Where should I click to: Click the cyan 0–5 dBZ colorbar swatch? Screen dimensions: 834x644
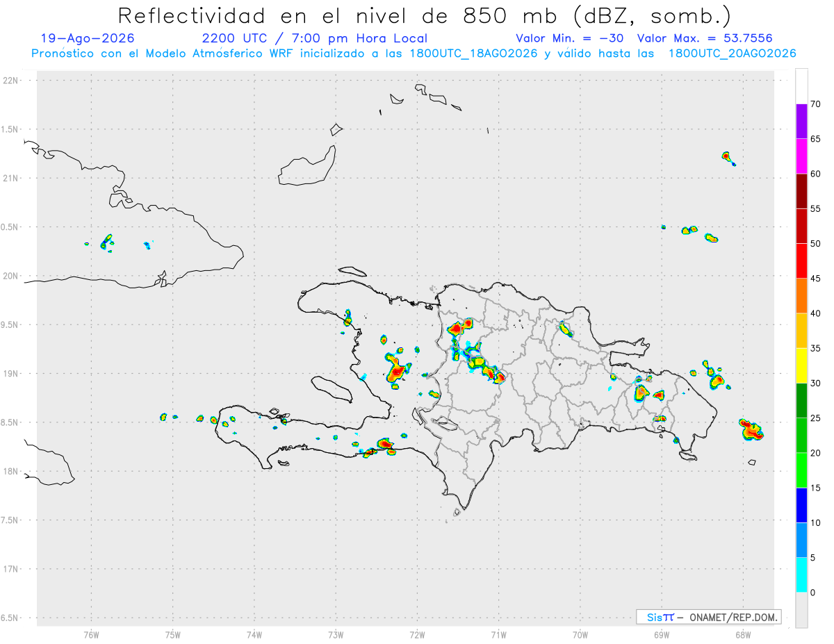[x=801, y=575]
